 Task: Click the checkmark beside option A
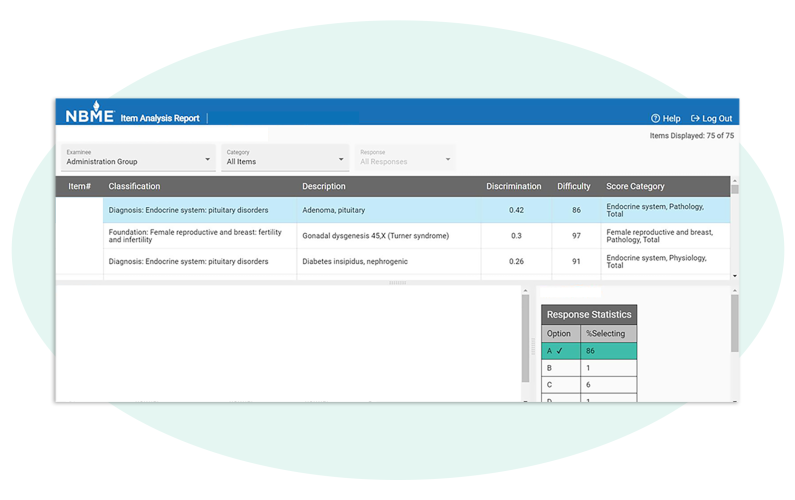560,351
